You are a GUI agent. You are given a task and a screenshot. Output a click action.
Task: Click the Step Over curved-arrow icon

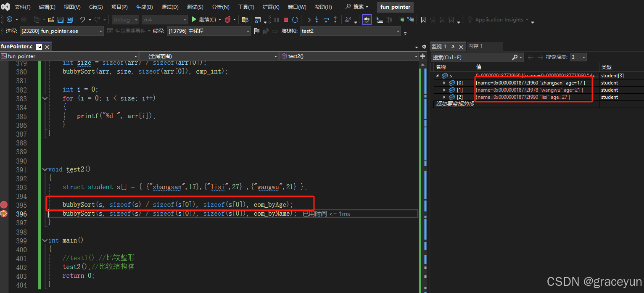[x=326, y=19]
